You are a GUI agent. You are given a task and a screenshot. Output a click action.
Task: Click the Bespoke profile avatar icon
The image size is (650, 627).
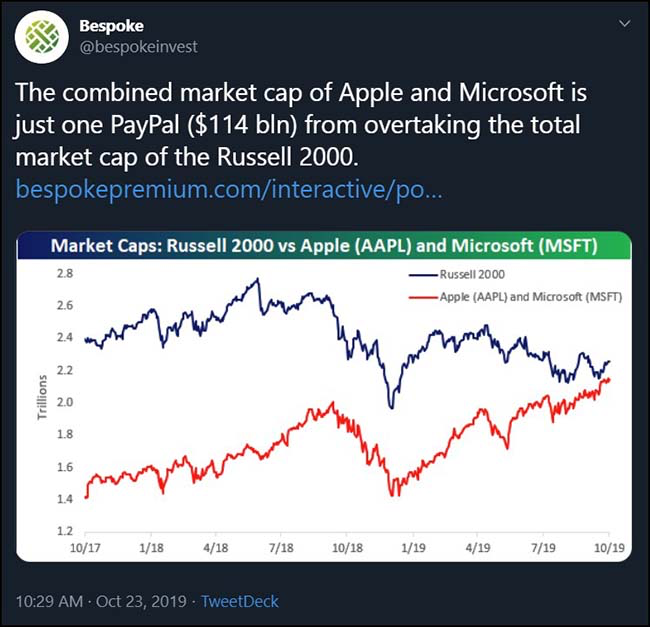point(41,37)
